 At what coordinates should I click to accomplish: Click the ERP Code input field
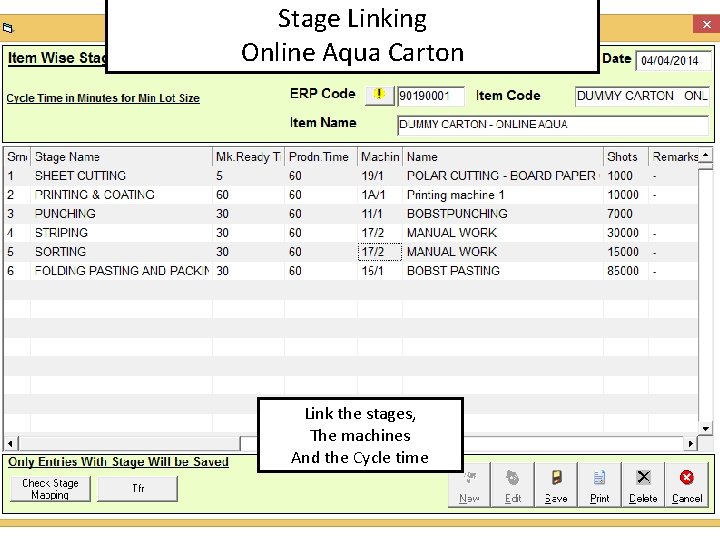[x=431, y=96]
